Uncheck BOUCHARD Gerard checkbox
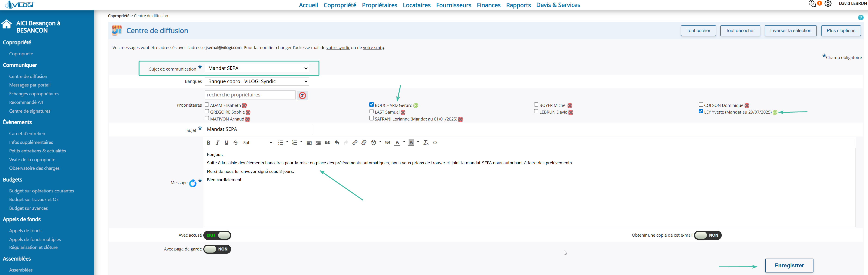Viewport: 868px width, 275px height. [x=371, y=105]
